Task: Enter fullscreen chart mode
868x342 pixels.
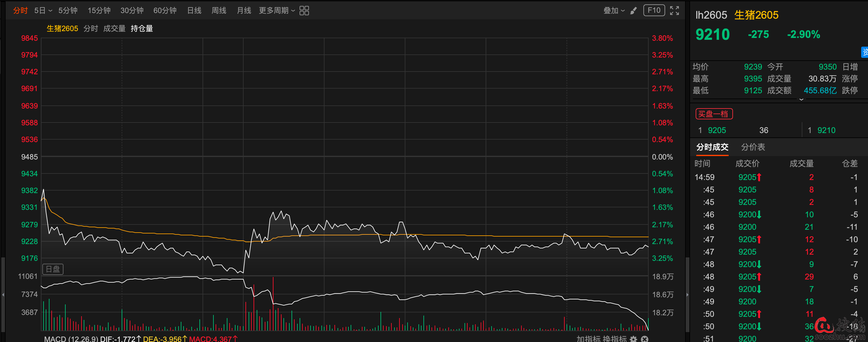Action: [x=674, y=11]
